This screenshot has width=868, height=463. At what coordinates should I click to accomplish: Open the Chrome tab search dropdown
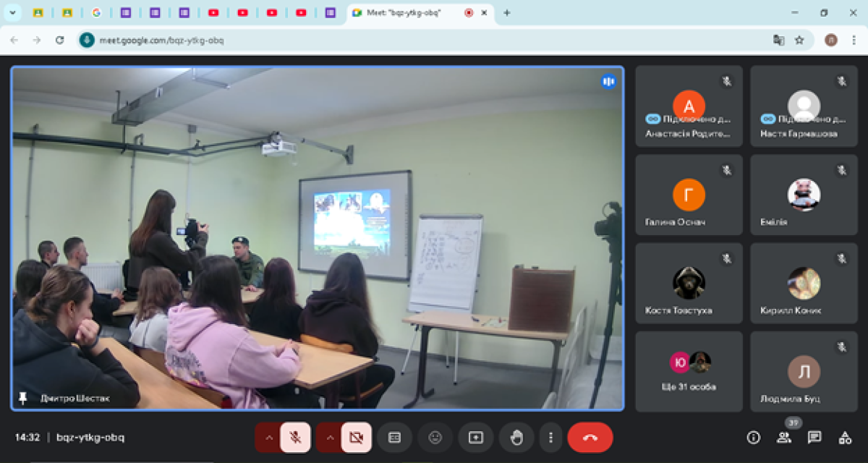pos(12,13)
